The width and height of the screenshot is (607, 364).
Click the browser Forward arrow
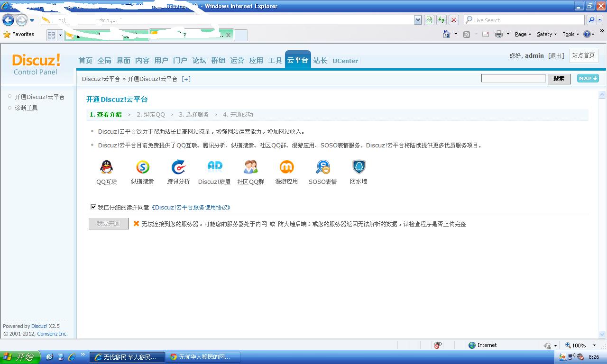coord(21,20)
